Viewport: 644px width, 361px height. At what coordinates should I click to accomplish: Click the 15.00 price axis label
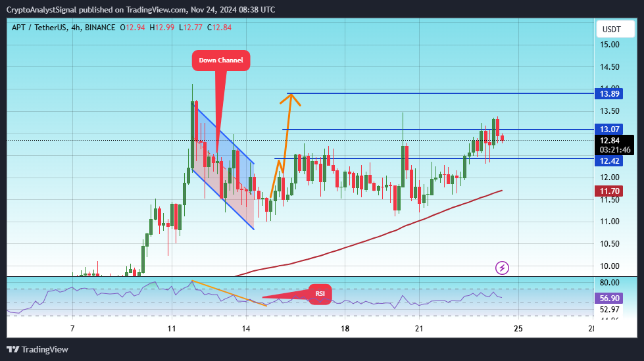[x=610, y=45]
